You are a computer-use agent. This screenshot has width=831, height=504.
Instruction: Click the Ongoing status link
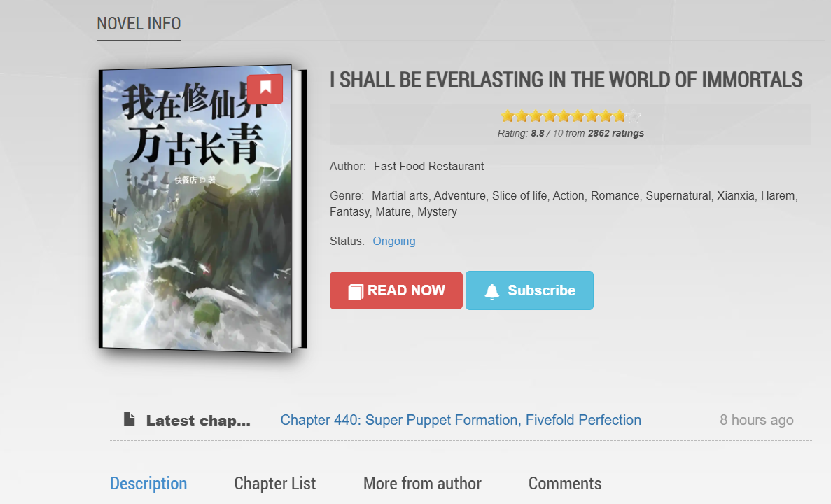tap(393, 241)
